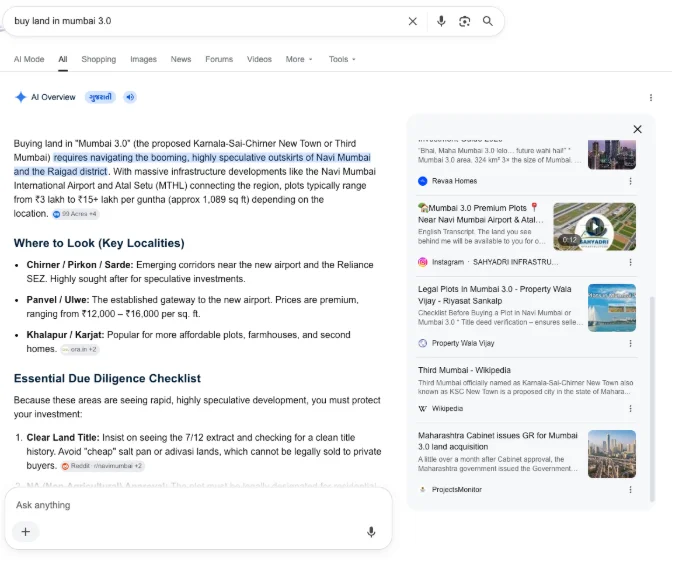
Task: Click the Revaa Homes source name
Action: [x=454, y=181]
